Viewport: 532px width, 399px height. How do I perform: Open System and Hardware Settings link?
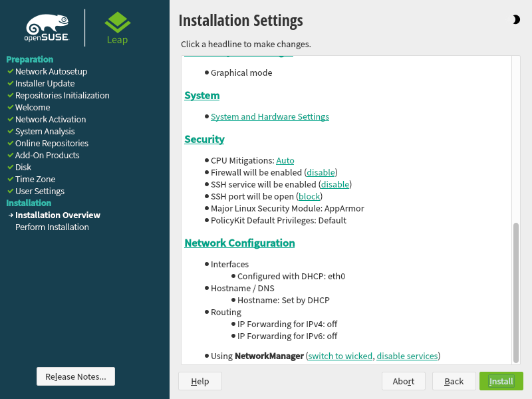click(269, 117)
